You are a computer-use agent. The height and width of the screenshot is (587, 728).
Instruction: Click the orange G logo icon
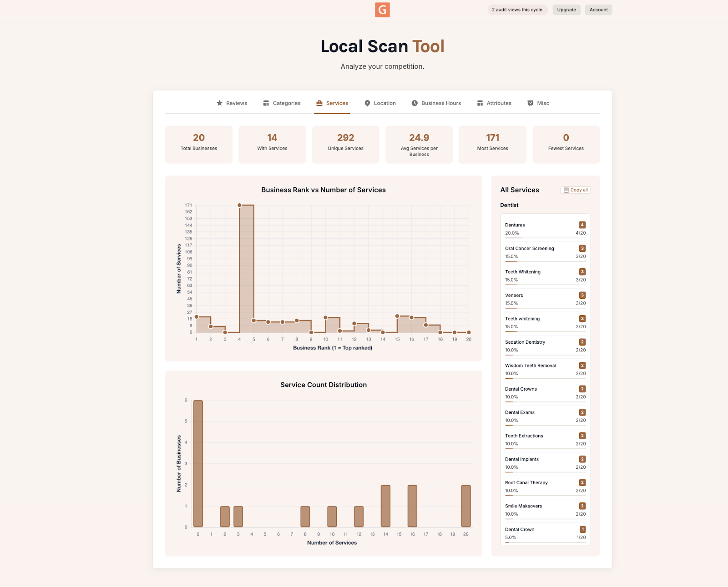[x=382, y=10]
